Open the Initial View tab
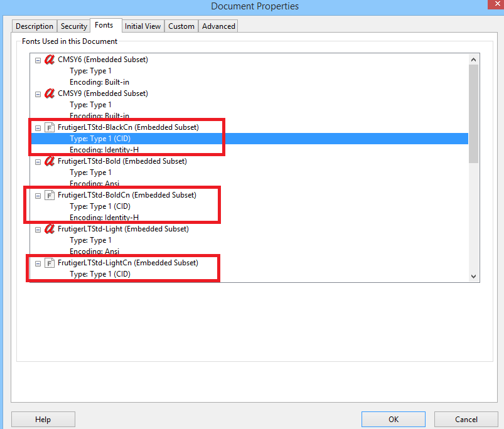The image size is (504, 429). pyautogui.click(x=142, y=26)
